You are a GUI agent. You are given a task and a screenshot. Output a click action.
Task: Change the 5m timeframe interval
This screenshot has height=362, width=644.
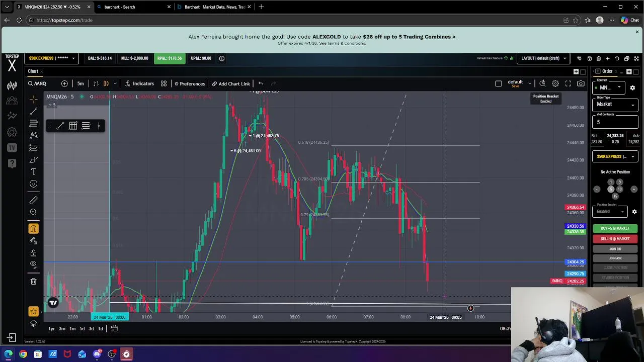(80, 84)
